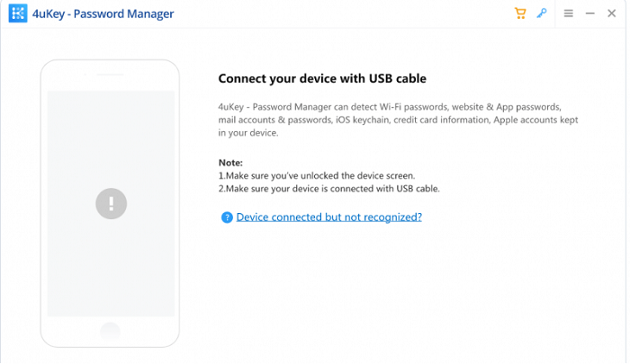This screenshot has height=364, width=630.
Task: Click the gray exclamation mark warning icon
Action: click(110, 204)
